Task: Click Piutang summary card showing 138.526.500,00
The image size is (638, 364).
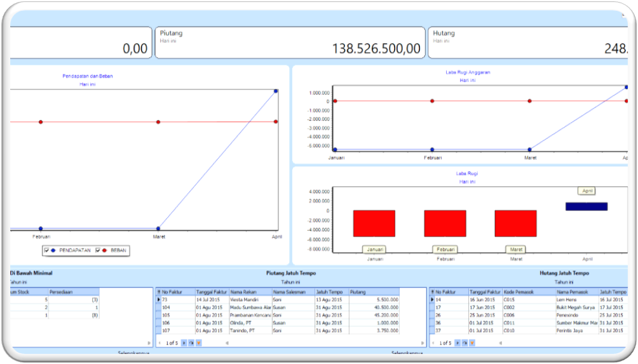Action: click(290, 43)
